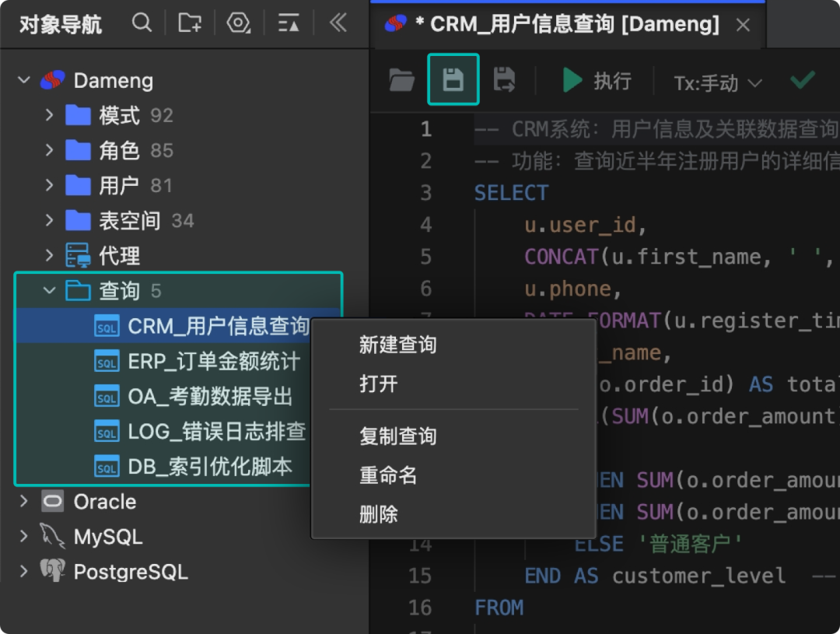Click customer_level on line 15
Viewport: 840px width, 634px height.
[x=698, y=576]
